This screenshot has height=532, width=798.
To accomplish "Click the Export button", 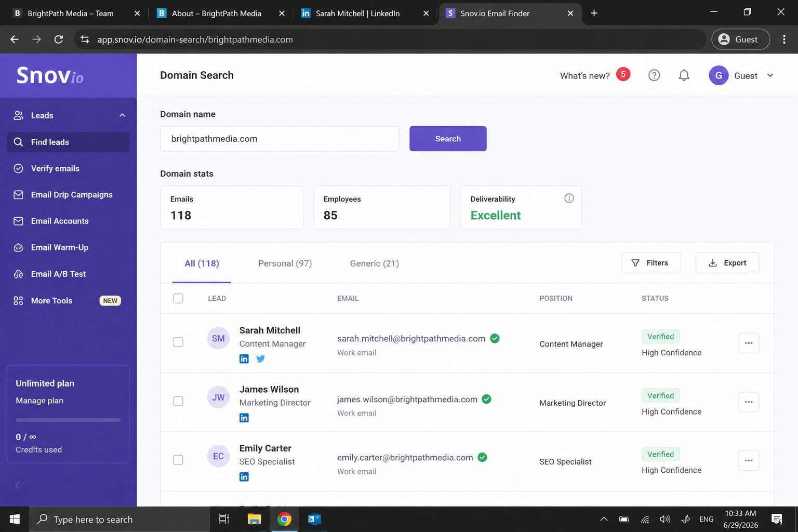I will coord(727,263).
